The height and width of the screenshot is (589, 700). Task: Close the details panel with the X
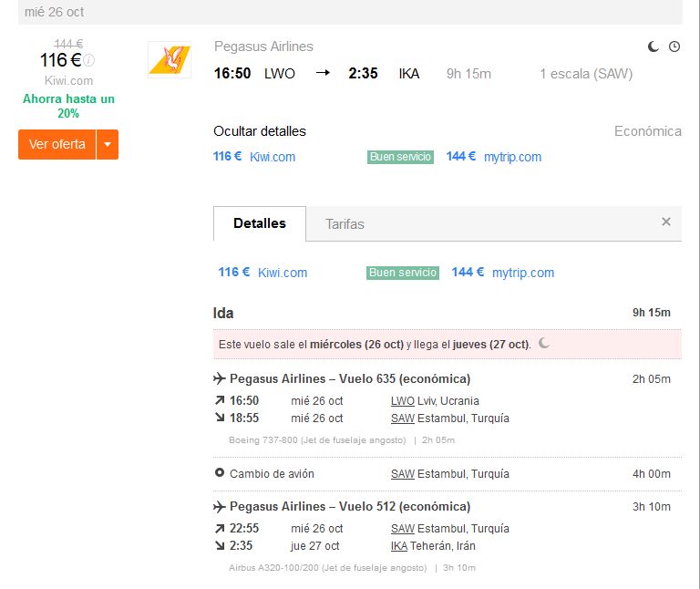(x=666, y=222)
